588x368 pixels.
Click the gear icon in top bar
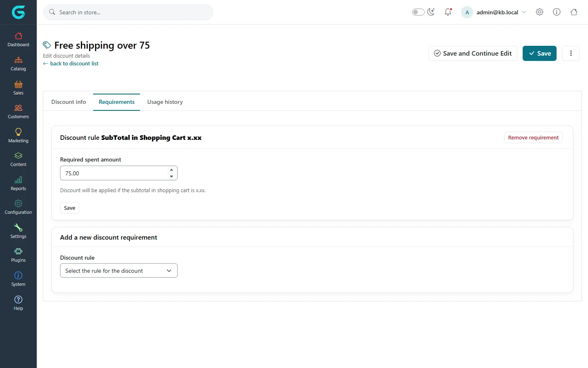pos(539,12)
